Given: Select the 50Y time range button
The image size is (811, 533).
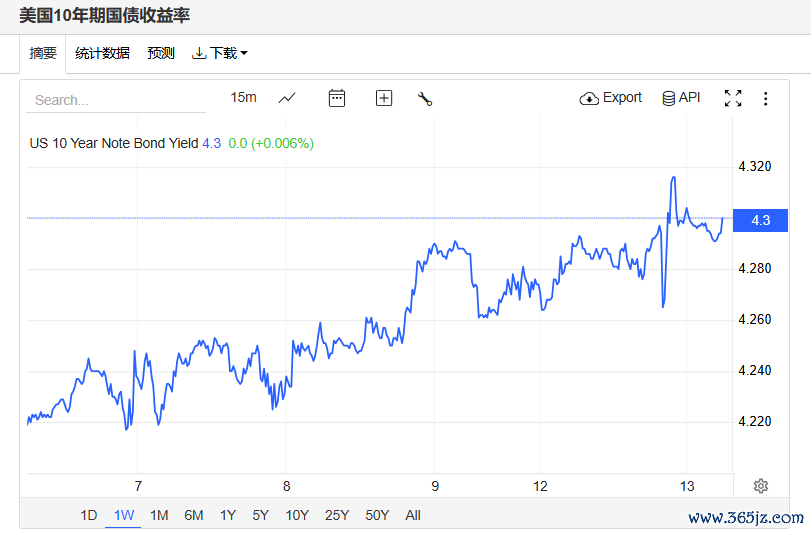Looking at the screenshot, I should pos(377,515).
